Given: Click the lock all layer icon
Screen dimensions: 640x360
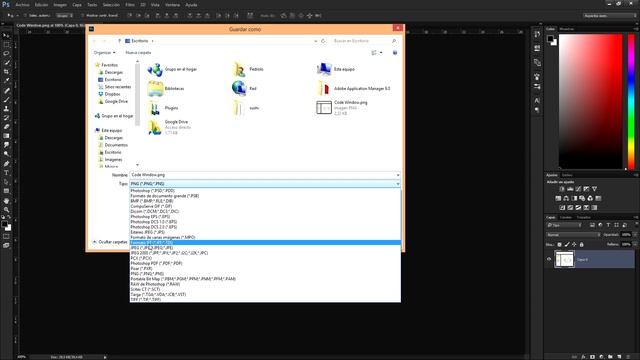Looking at the screenshot, I should point(582,244).
